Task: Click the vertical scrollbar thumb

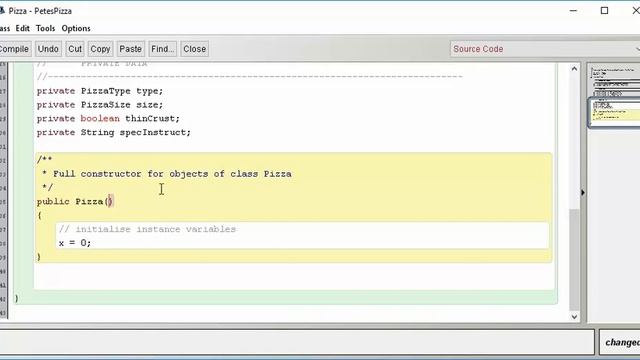Action: coord(574,260)
